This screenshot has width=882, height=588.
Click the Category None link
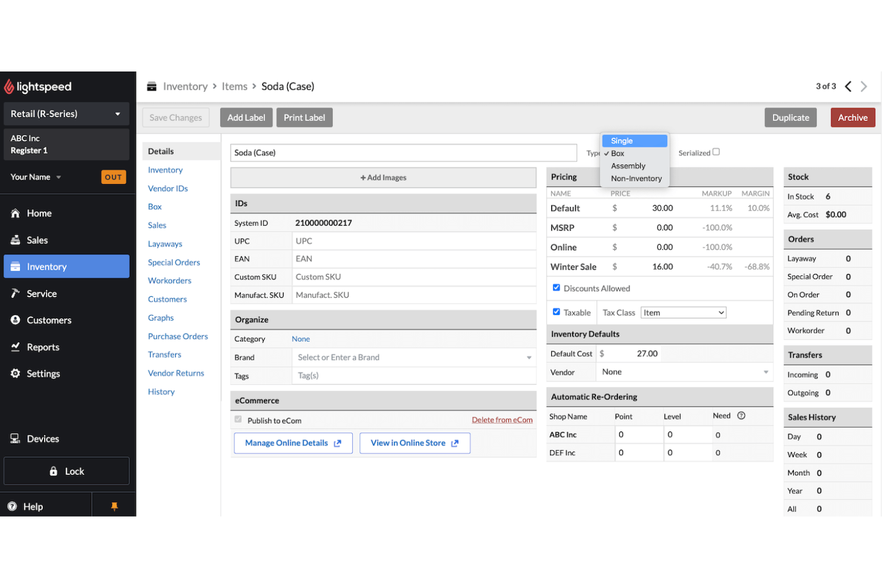[301, 339]
